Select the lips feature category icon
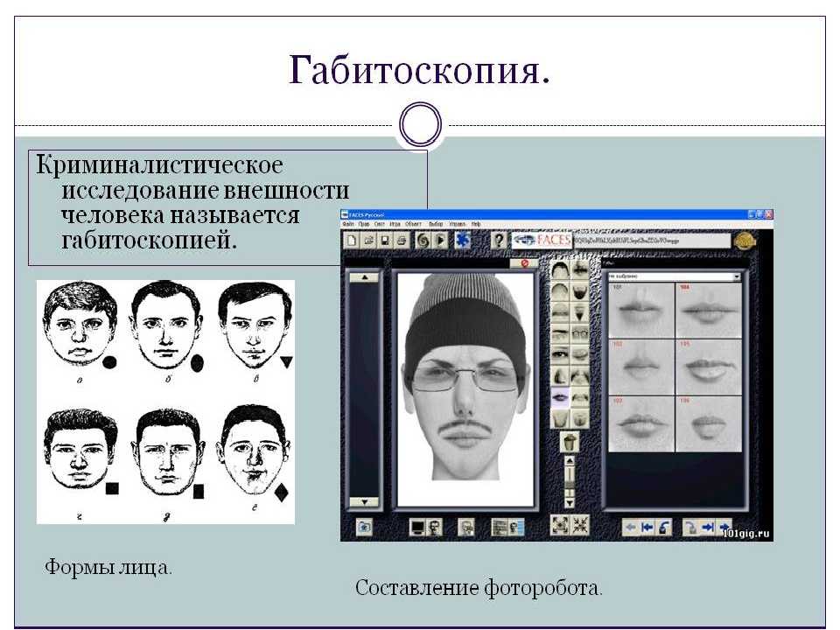Image resolution: width=840 pixels, height=630 pixels. pyautogui.click(x=559, y=397)
